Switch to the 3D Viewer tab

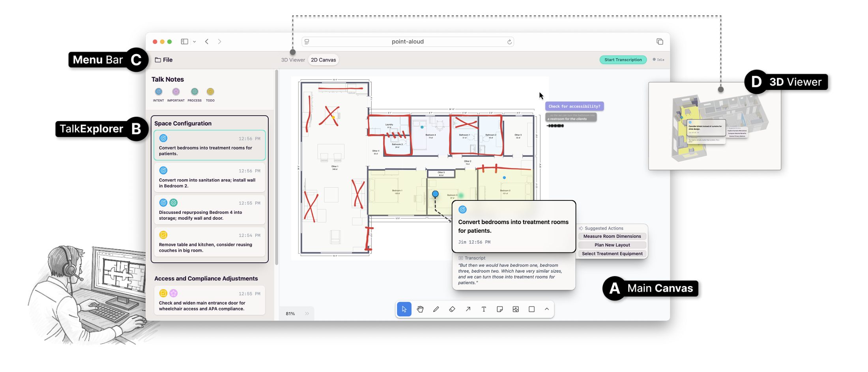coord(293,60)
